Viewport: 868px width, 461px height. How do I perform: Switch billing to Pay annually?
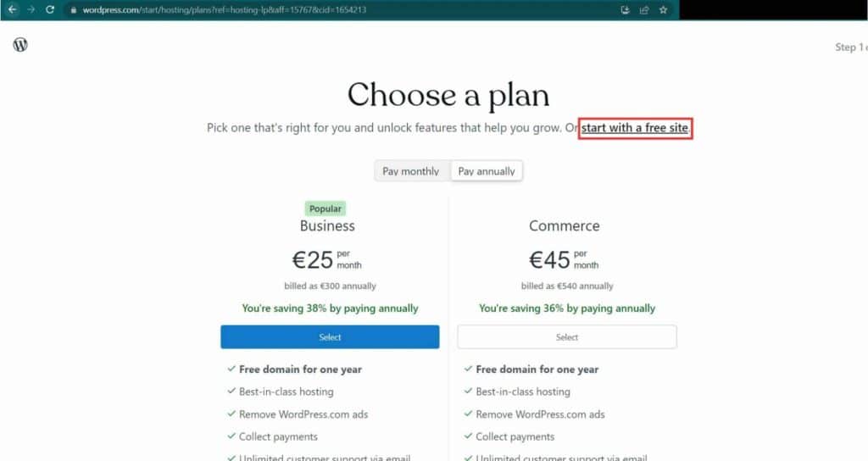point(487,171)
